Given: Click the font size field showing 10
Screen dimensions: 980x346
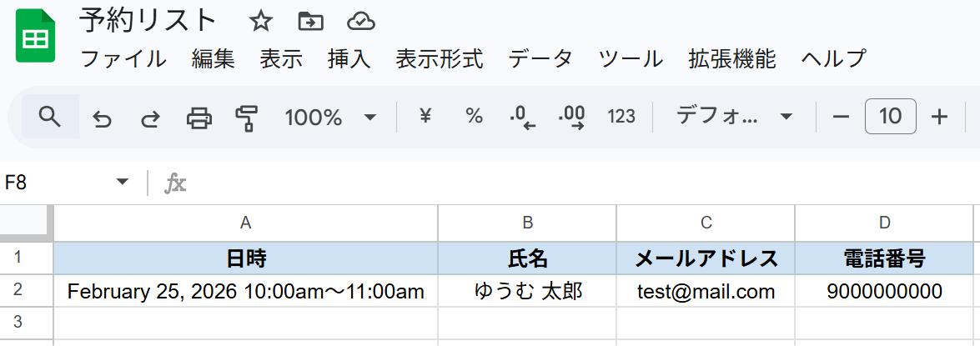Looking at the screenshot, I should pyautogui.click(x=890, y=117).
